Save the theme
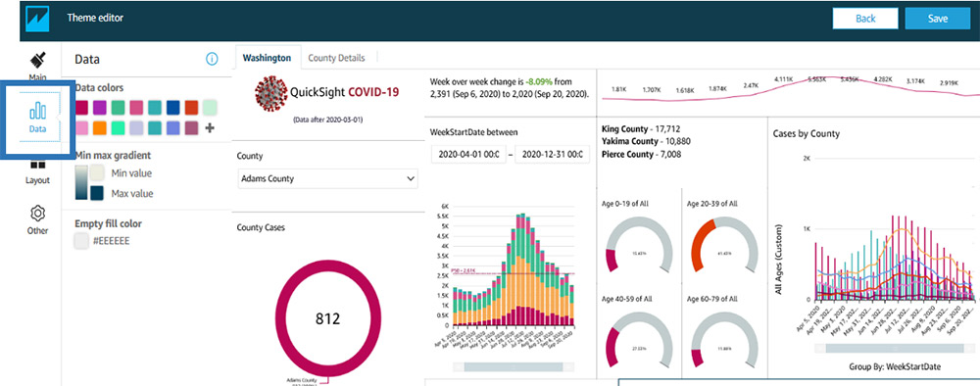980x386 pixels. 938,19
